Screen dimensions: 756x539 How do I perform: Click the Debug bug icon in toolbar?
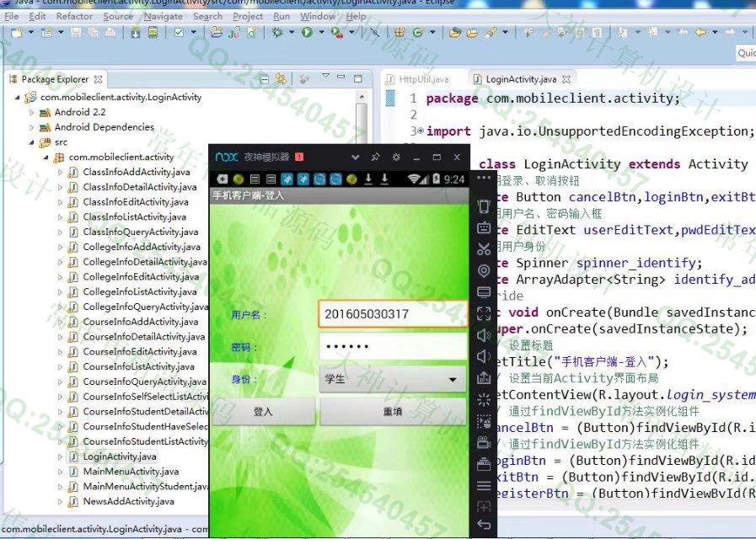[277, 33]
